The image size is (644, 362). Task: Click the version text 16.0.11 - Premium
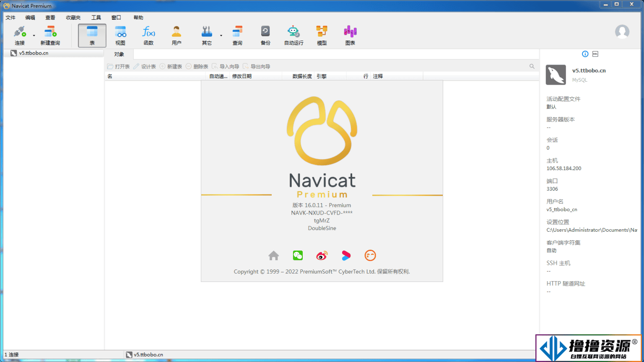(322, 205)
